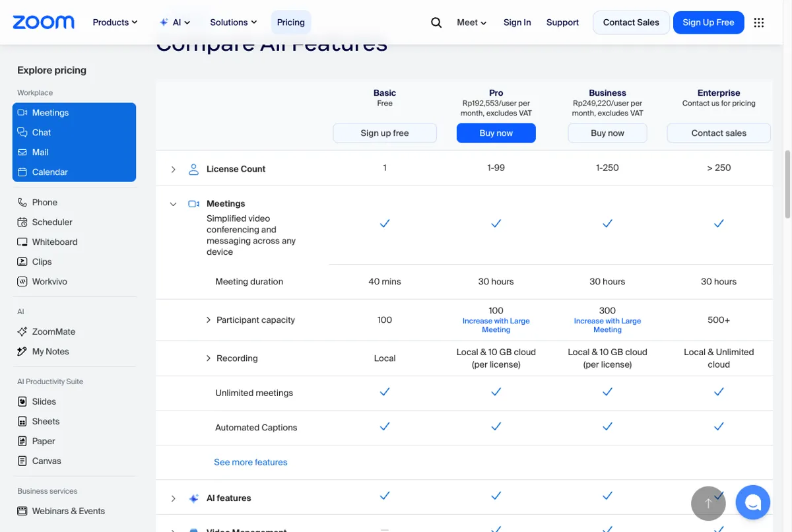Collapse the Meetings section chevron
Viewport: 792px width, 532px height.
(173, 204)
